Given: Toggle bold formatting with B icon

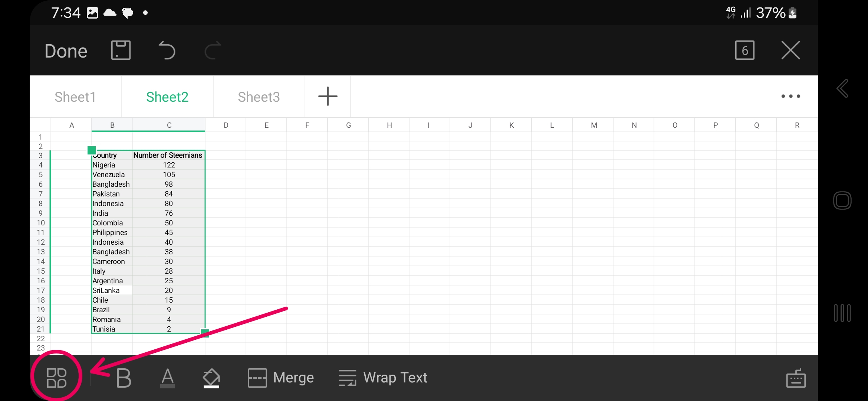Looking at the screenshot, I should (x=124, y=378).
